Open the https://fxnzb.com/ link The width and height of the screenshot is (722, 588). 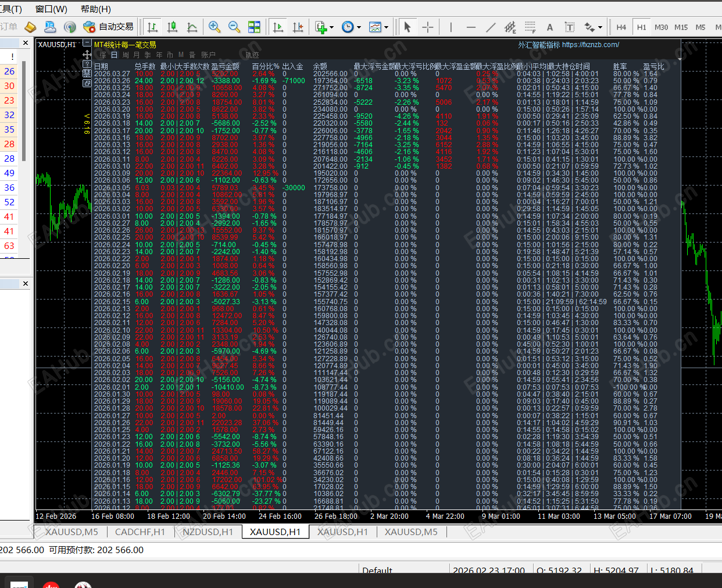click(591, 45)
